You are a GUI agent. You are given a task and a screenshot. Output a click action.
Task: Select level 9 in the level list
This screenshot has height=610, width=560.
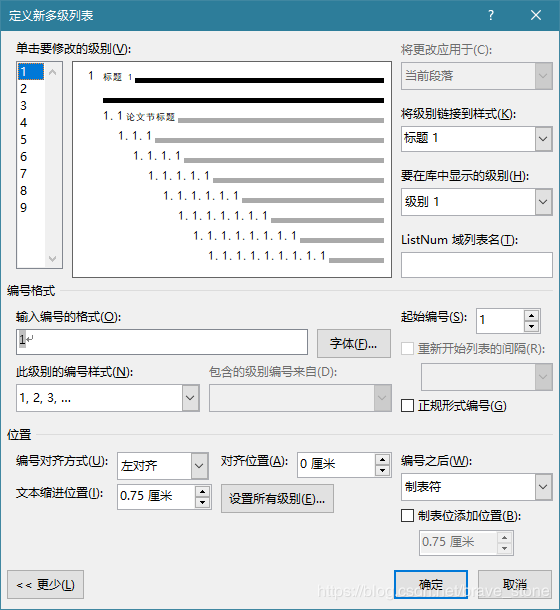(31, 208)
